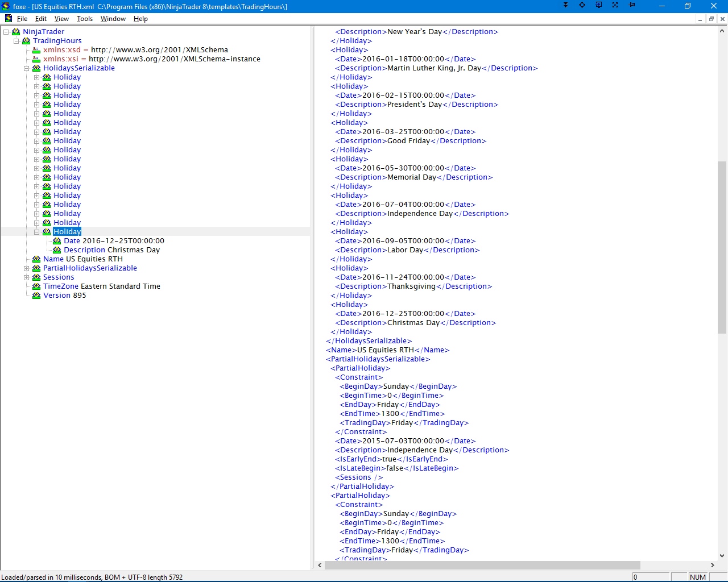Click the diamond-shaped icon in the title bar
This screenshot has width=728, height=582.
[x=582, y=5]
